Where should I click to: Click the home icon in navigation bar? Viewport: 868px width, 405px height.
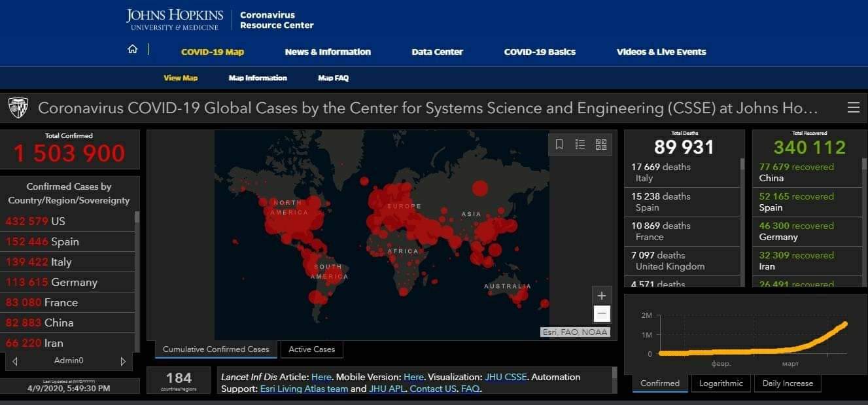click(x=133, y=50)
